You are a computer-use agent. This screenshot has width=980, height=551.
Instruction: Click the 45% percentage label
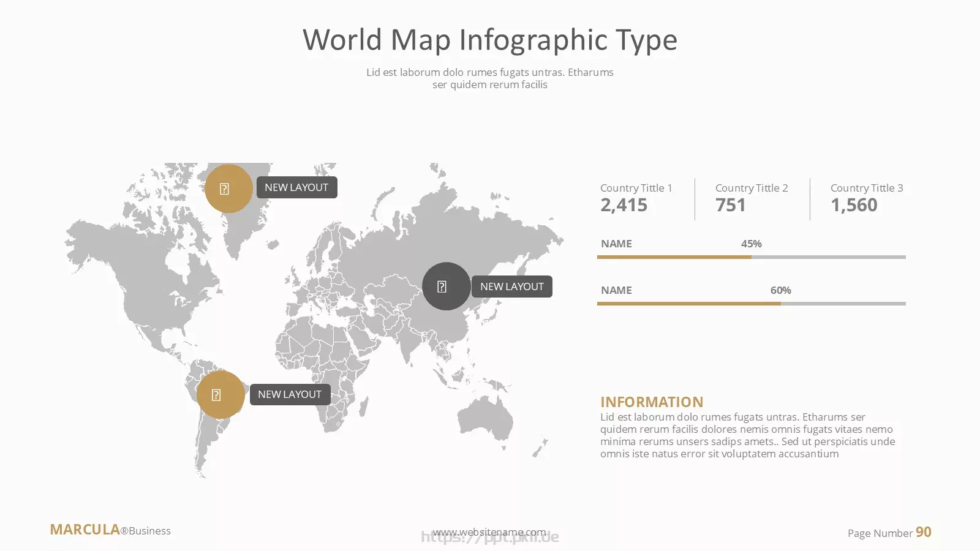coord(752,244)
